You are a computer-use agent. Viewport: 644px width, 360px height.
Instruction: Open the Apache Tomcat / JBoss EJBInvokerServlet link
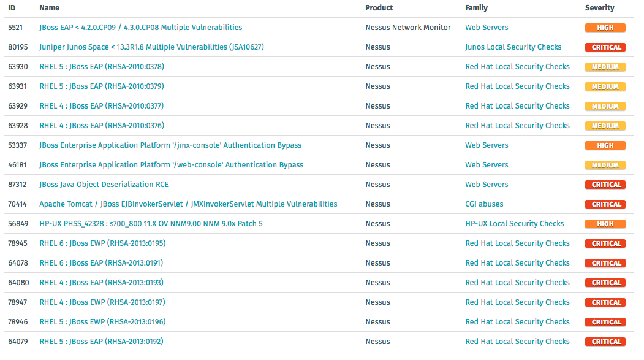tap(188, 204)
